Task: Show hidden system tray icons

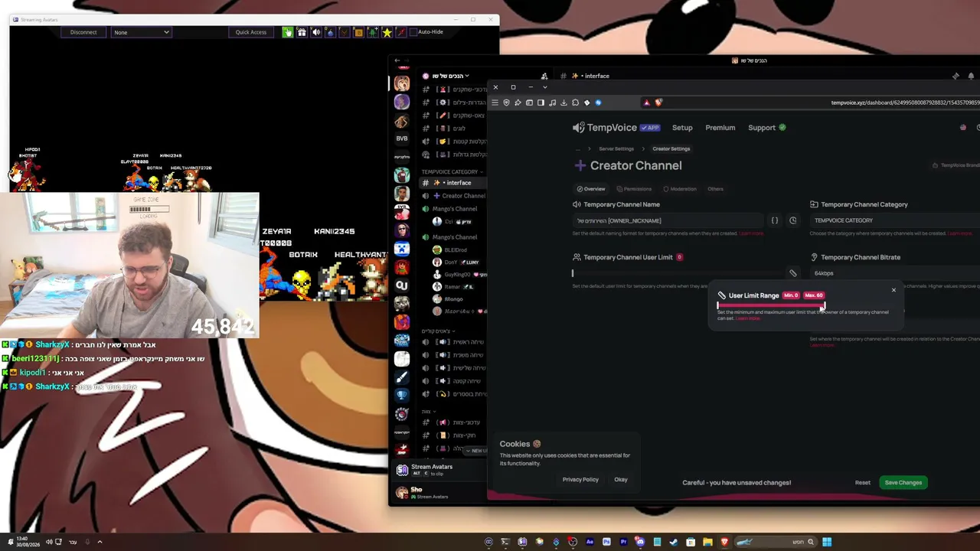Action: (x=100, y=543)
